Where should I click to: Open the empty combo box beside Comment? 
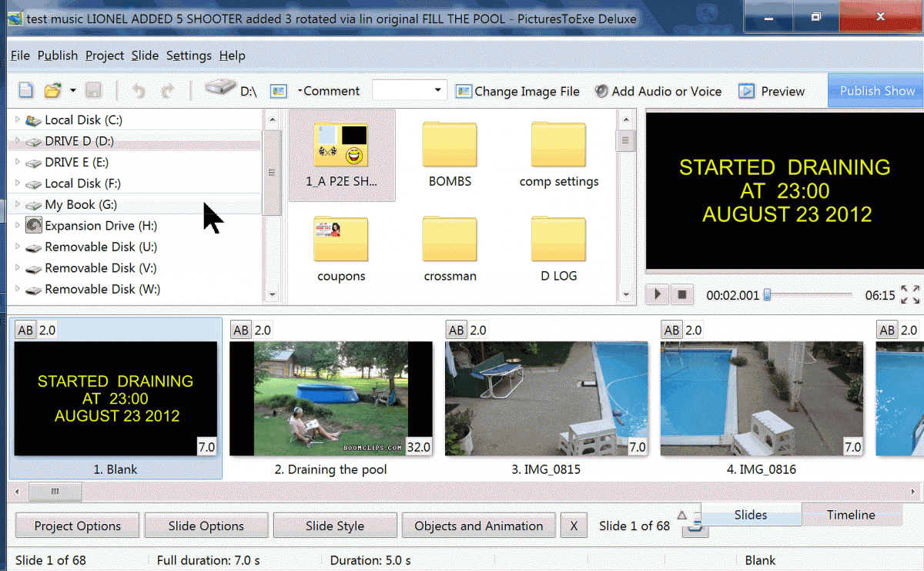[x=409, y=91]
